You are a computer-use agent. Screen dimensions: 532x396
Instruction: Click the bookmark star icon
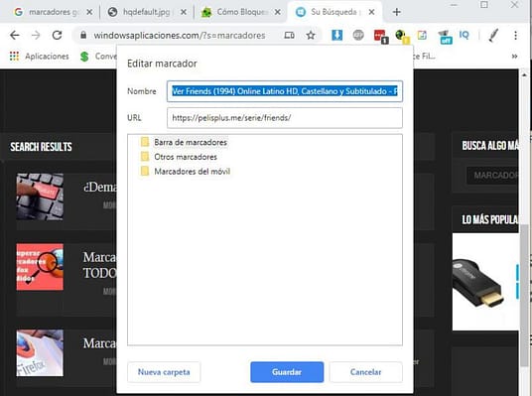pyautogui.click(x=311, y=35)
